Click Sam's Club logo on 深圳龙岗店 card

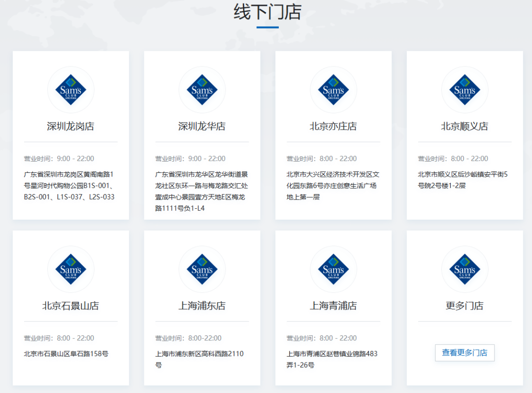click(x=70, y=90)
